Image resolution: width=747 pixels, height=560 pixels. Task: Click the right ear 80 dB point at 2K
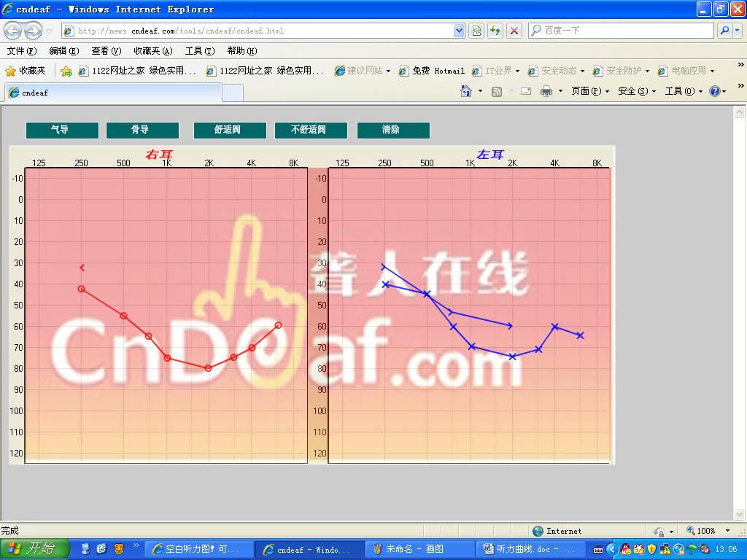tap(208, 368)
